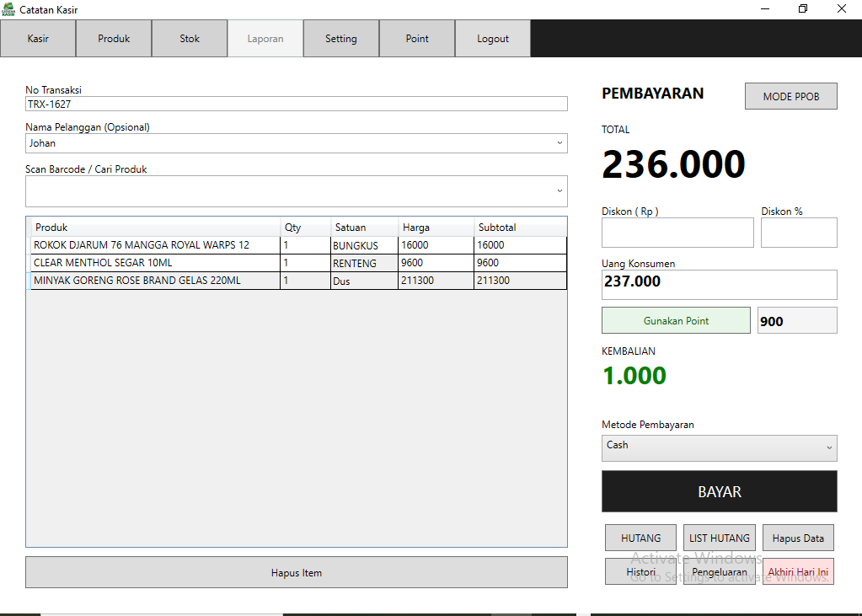Go to the Point tab
The image size is (862, 616).
pos(417,39)
